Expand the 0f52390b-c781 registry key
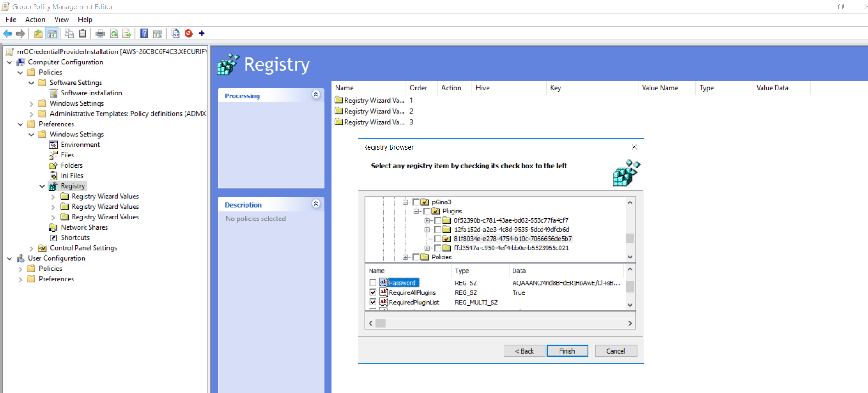The image size is (868, 393). pos(427,220)
